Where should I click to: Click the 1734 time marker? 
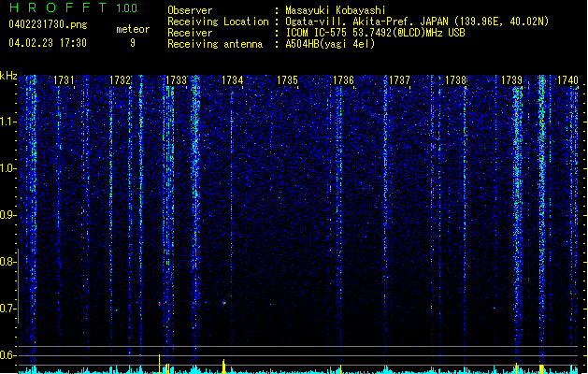(x=232, y=80)
